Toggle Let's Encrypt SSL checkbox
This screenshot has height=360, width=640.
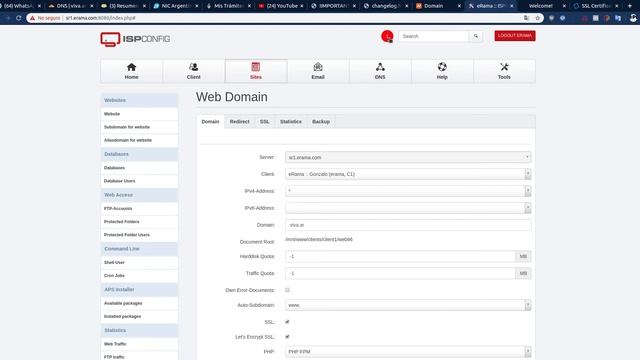287,337
